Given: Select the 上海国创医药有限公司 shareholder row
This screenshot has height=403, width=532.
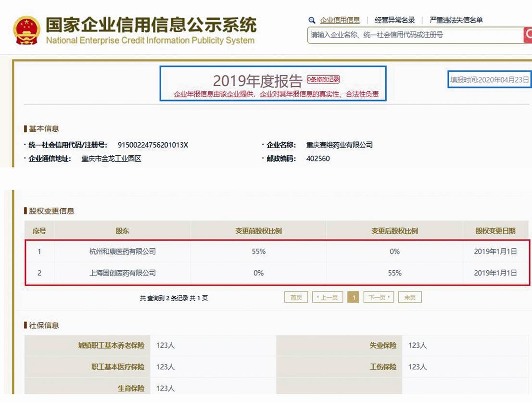Looking at the screenshot, I should [x=122, y=273].
